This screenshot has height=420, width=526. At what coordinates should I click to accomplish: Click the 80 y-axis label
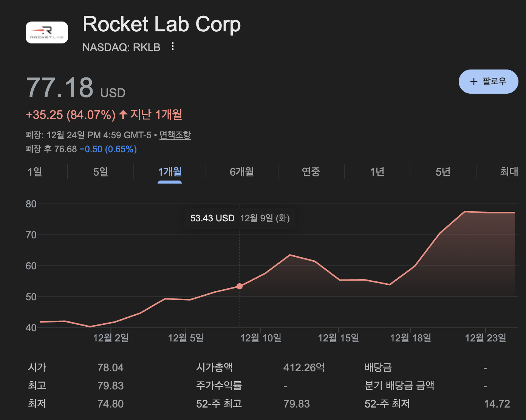coord(31,204)
